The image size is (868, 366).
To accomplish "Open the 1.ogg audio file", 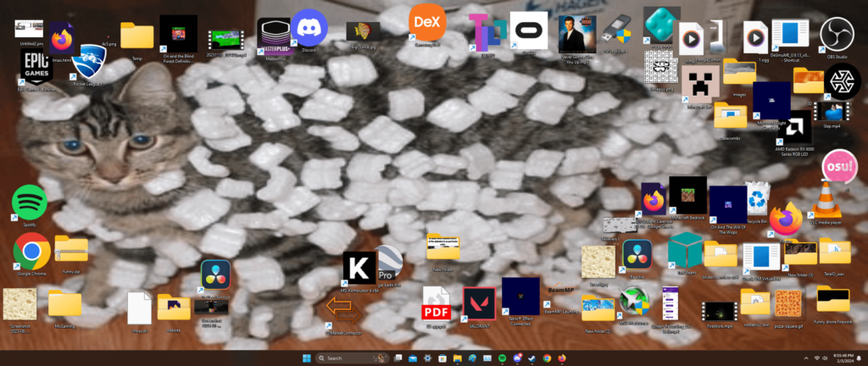I will (755, 37).
